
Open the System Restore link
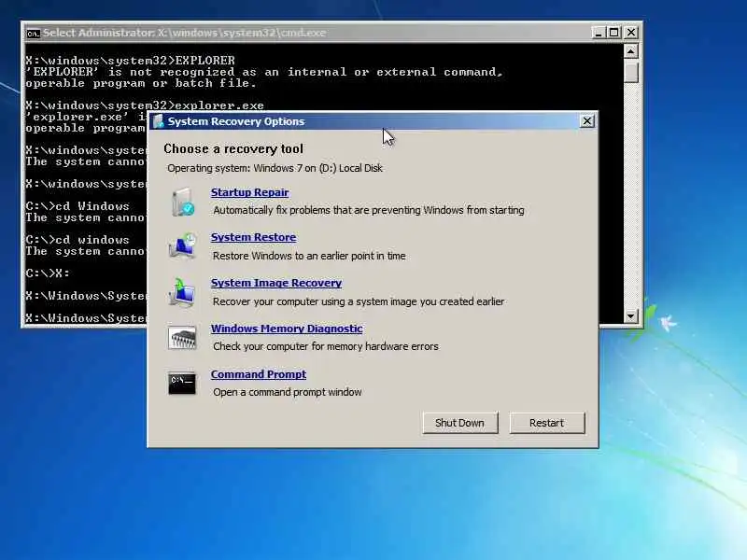[253, 237]
